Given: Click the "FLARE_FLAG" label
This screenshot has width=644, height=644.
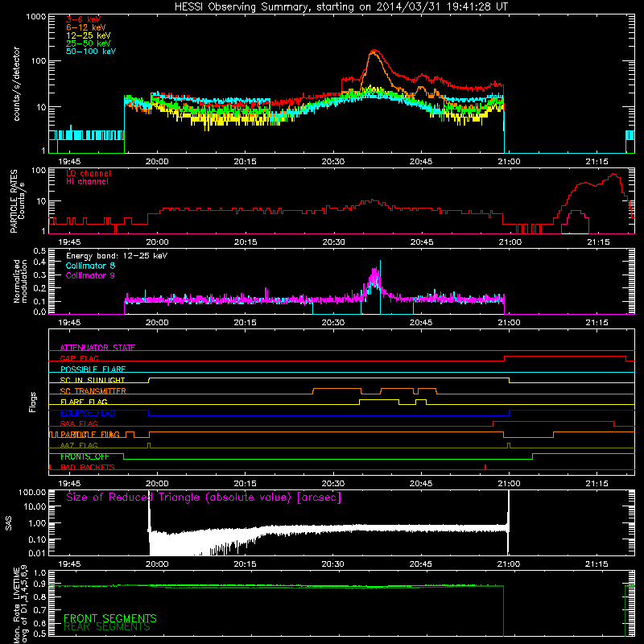Looking at the screenshot, I should [84, 402].
